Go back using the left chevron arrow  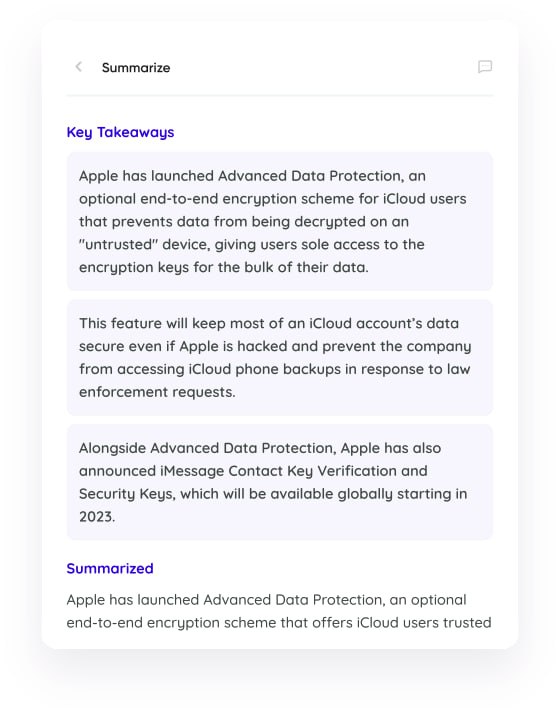pos(78,67)
